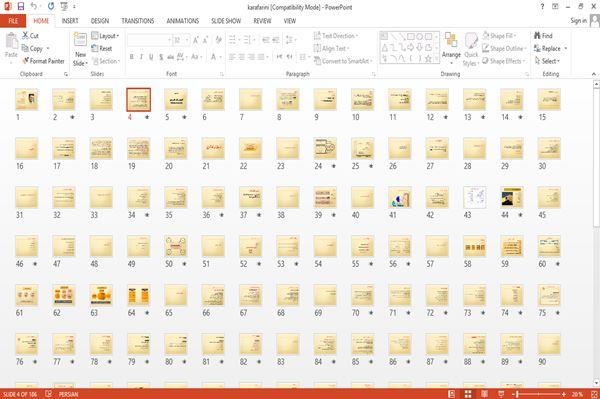600x399 pixels.
Task: Open the Select dropdown in Editing
Action: (547, 61)
